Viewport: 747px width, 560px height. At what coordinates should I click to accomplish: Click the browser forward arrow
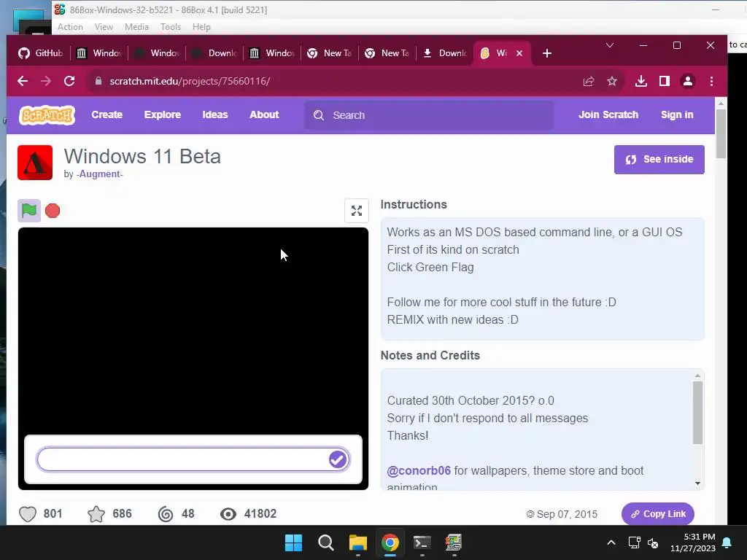tap(46, 81)
